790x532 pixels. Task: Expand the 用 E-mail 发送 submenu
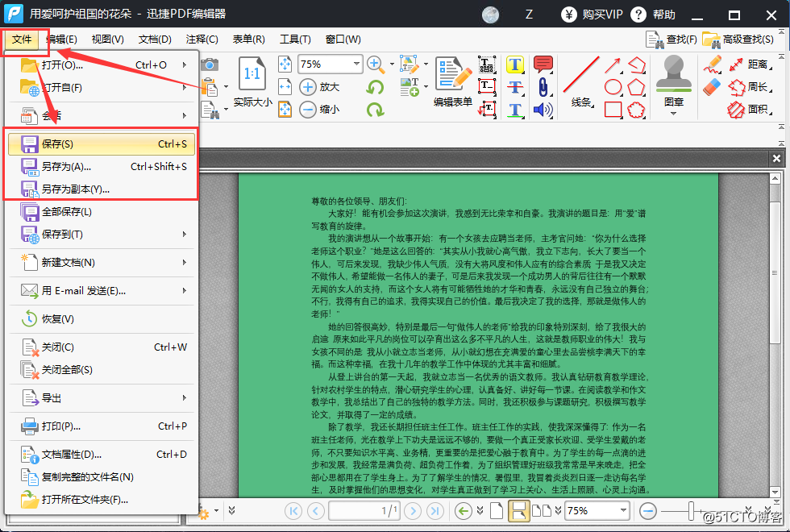(185, 291)
